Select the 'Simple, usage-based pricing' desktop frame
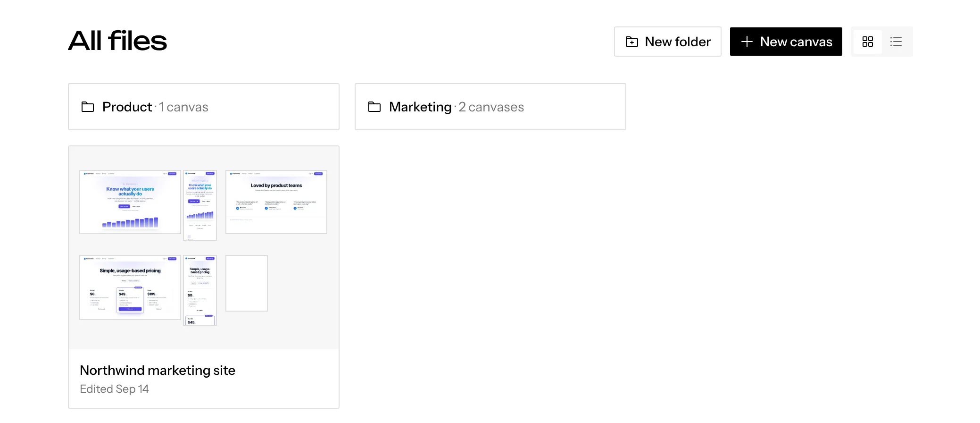Screen dimensions: 980x423 pyautogui.click(x=130, y=288)
